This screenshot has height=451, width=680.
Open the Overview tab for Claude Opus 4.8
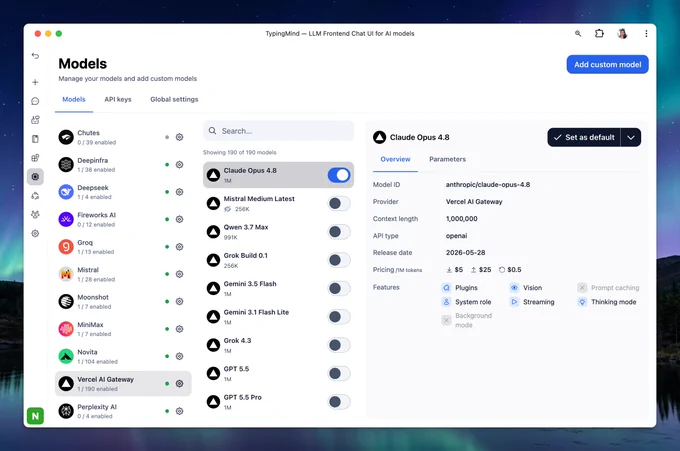(395, 159)
